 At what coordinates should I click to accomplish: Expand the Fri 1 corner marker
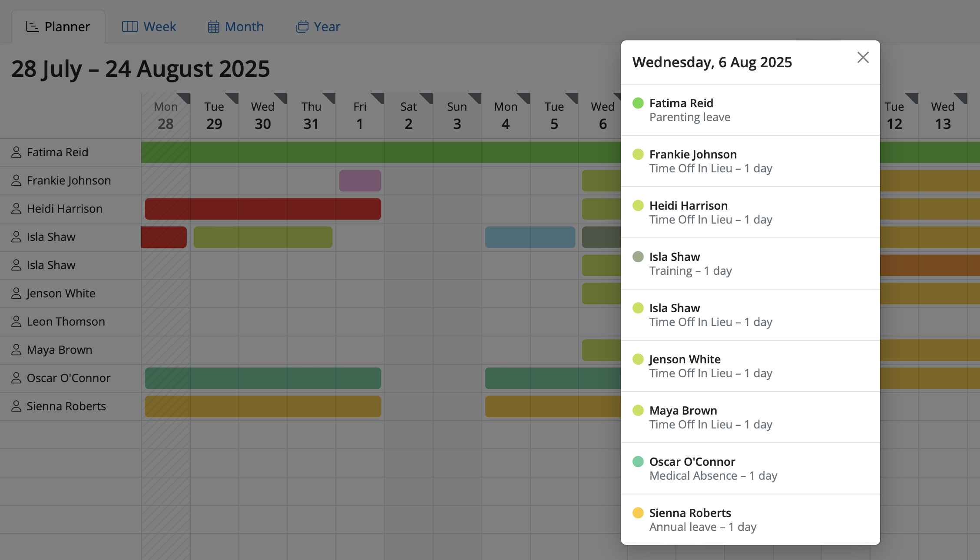click(379, 98)
